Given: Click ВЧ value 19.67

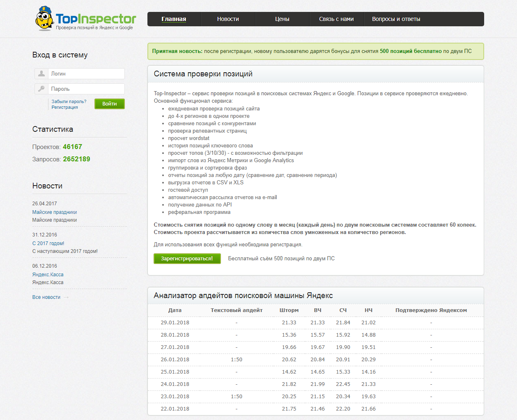Looking at the screenshot, I should (x=317, y=347).
